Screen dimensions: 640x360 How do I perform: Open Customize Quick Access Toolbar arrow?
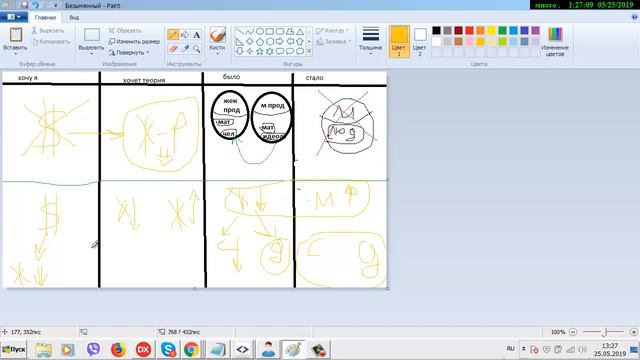(56, 5)
